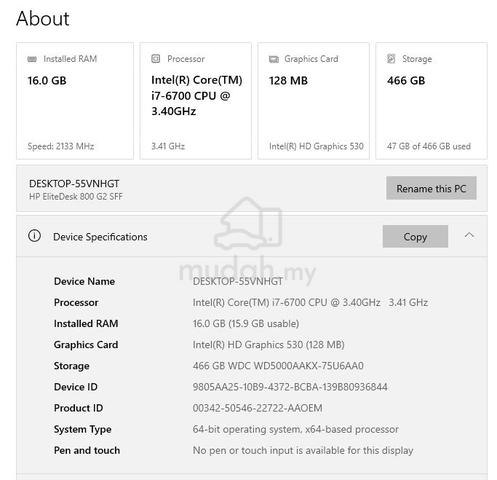497x480 pixels.
Task: Click DESKTOP-55VNHGT name above HP EliteDesk
Action: [x=74, y=184]
